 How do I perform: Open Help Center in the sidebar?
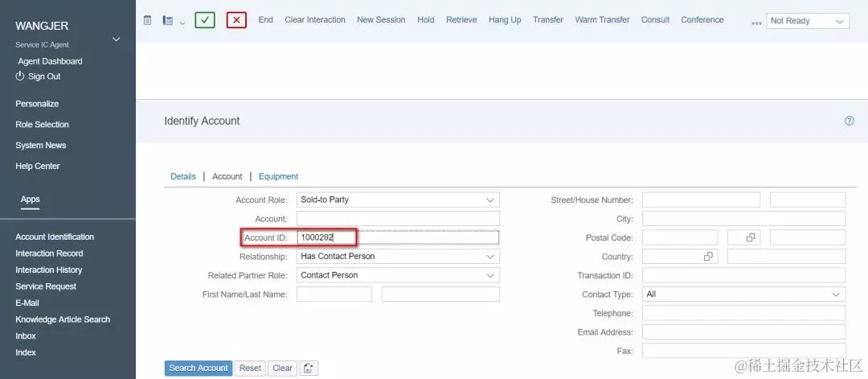click(38, 167)
